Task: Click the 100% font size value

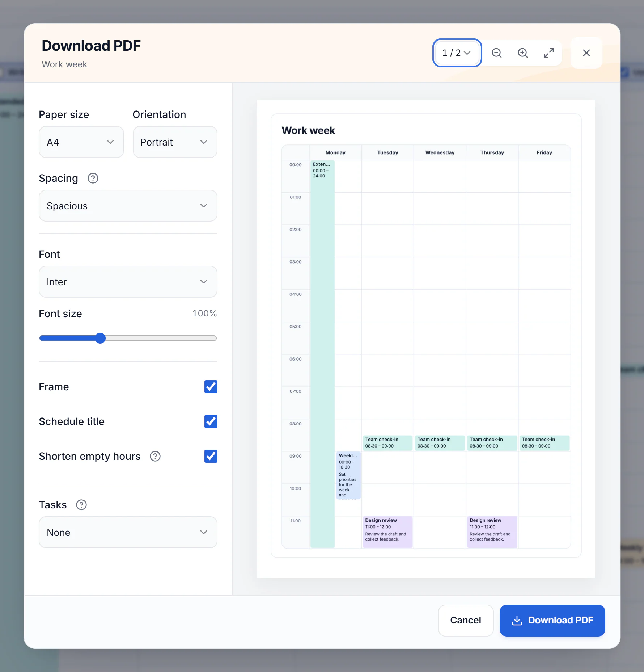Action: [204, 314]
